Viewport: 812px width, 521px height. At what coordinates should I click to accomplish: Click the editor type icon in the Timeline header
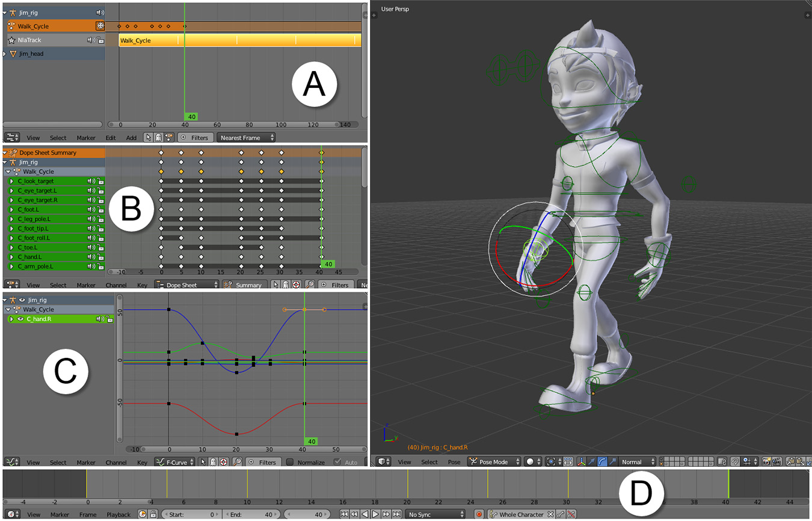tap(11, 514)
